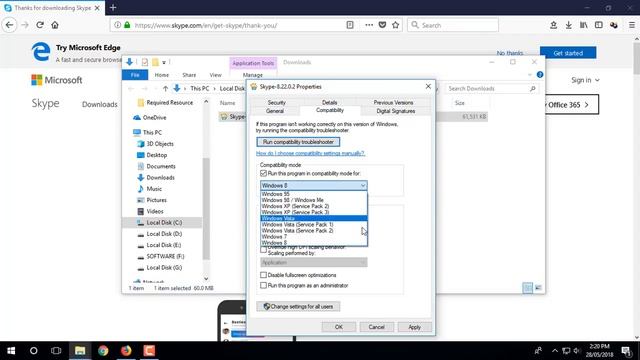Choose Windows 7 from the list
The width and height of the screenshot is (640, 360).
313,237
